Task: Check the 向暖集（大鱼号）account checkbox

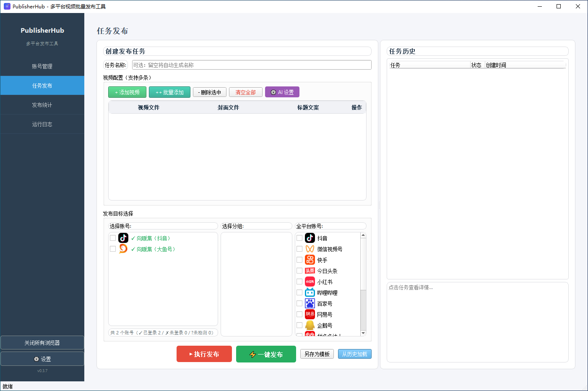Action: 113,249
